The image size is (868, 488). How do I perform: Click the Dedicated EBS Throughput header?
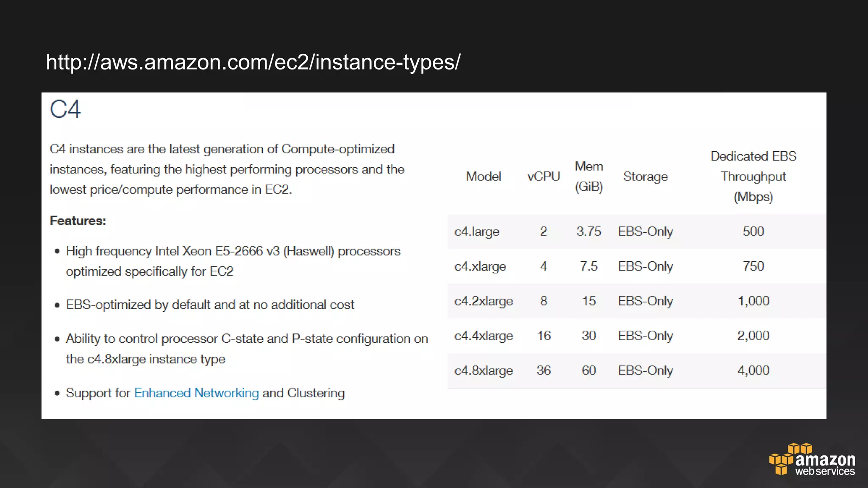pyautogui.click(x=753, y=177)
